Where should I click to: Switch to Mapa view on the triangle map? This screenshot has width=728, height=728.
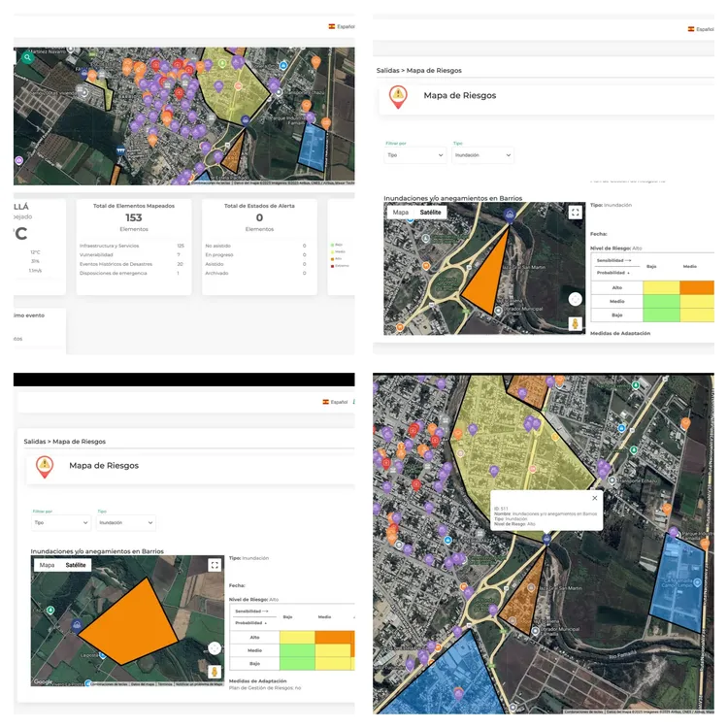(x=400, y=212)
